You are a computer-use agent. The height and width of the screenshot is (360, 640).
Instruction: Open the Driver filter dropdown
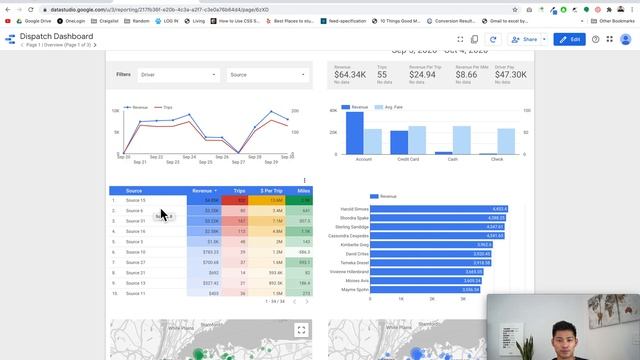[178, 75]
